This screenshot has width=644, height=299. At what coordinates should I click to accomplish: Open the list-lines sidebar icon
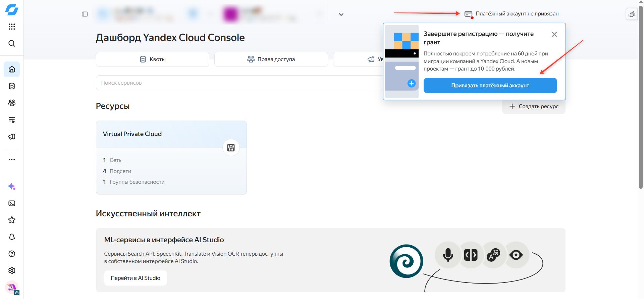(x=12, y=120)
